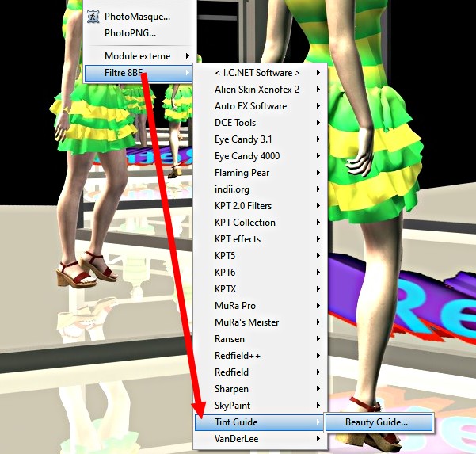Expand the Redfield++ arrow
Screen dimensions: 476x454
click(x=318, y=355)
